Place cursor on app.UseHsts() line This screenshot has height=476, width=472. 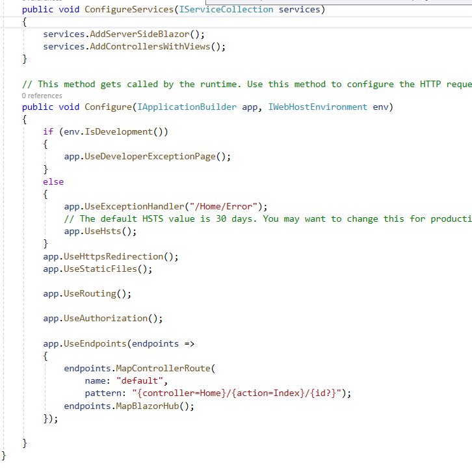[x=100, y=231]
